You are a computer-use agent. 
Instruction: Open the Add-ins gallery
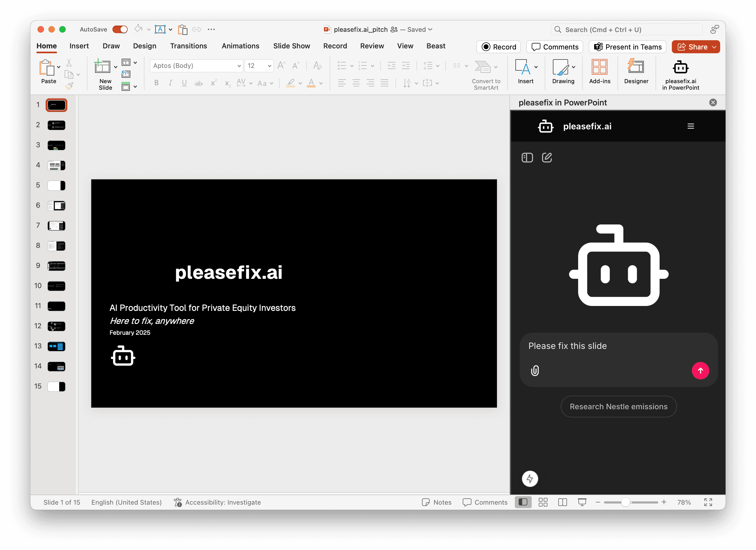tap(600, 71)
